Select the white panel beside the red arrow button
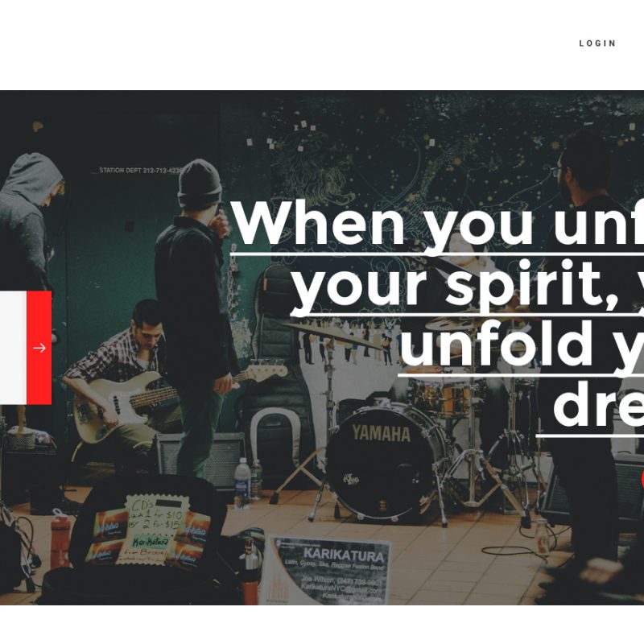 [13, 348]
